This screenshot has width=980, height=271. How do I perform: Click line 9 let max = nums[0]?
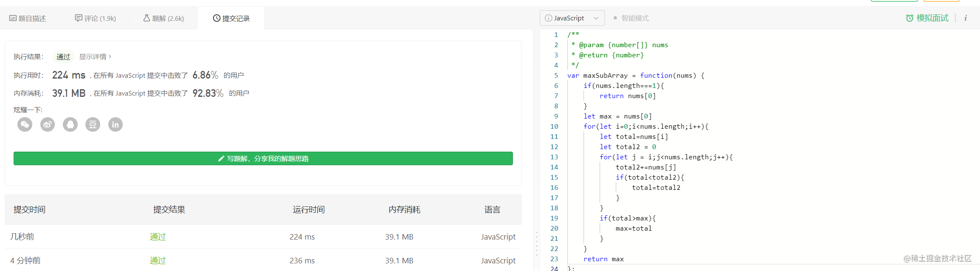pyautogui.click(x=617, y=116)
